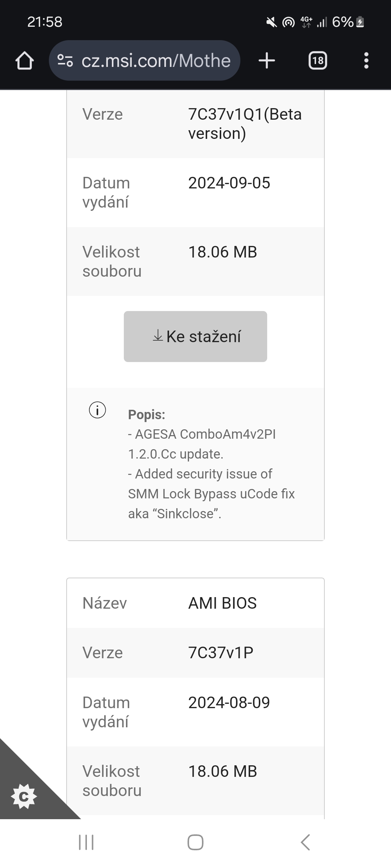This screenshot has width=391, height=868.
Task: Tap the Android recent apps button
Action: [86, 842]
